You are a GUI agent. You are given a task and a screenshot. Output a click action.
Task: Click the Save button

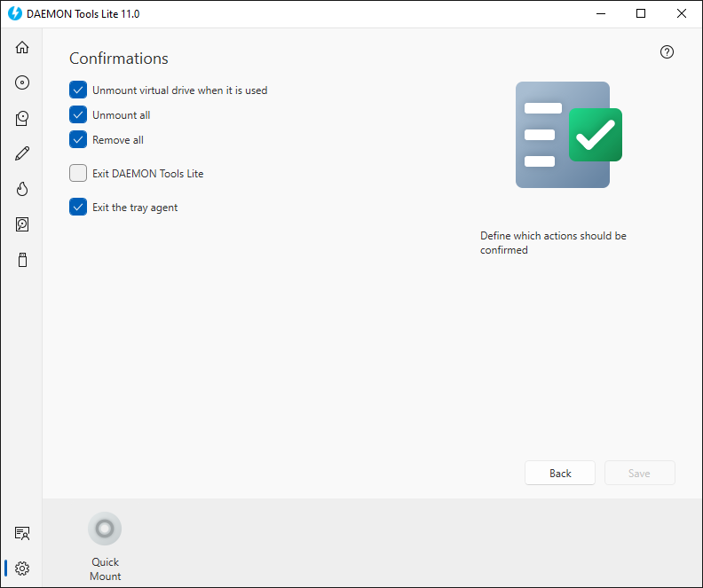(639, 473)
